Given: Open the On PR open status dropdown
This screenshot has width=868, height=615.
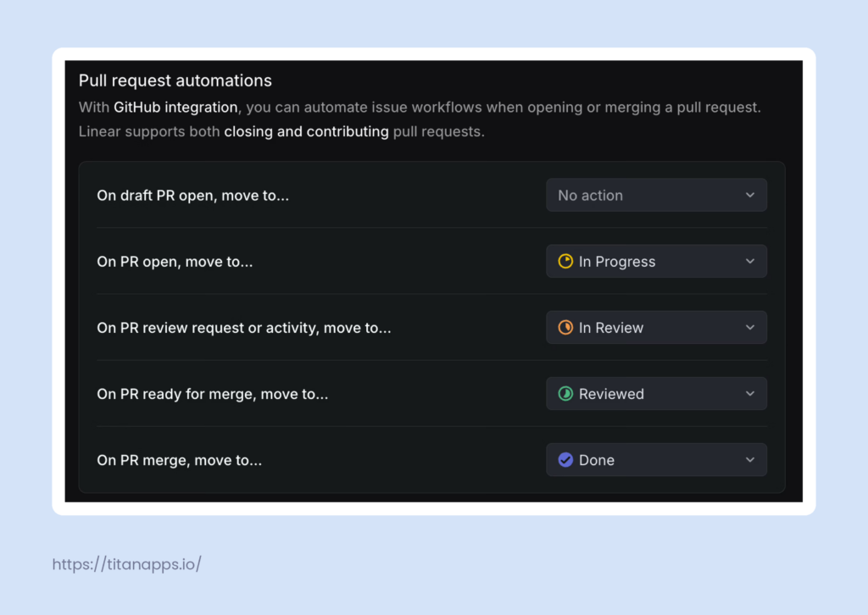Looking at the screenshot, I should coord(656,261).
